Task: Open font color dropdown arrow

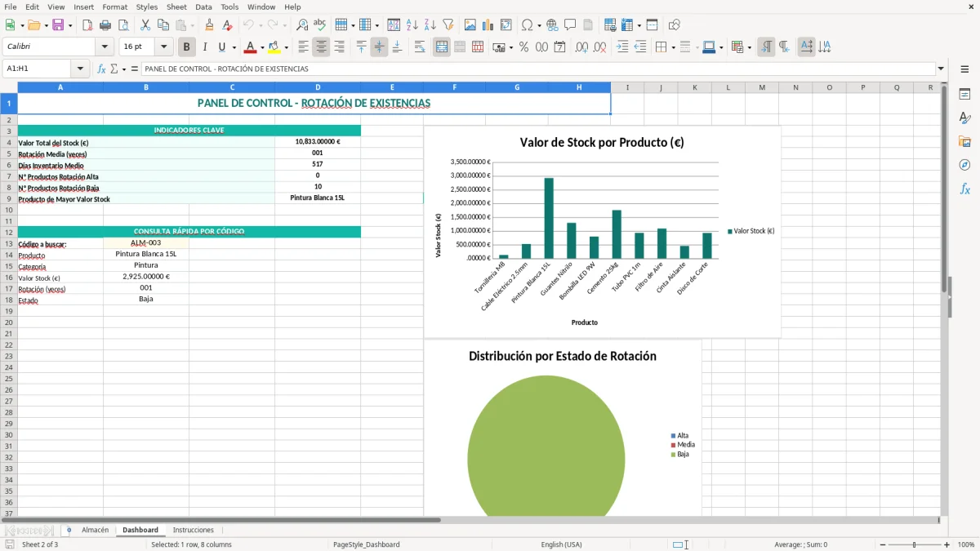Action: coord(262,47)
